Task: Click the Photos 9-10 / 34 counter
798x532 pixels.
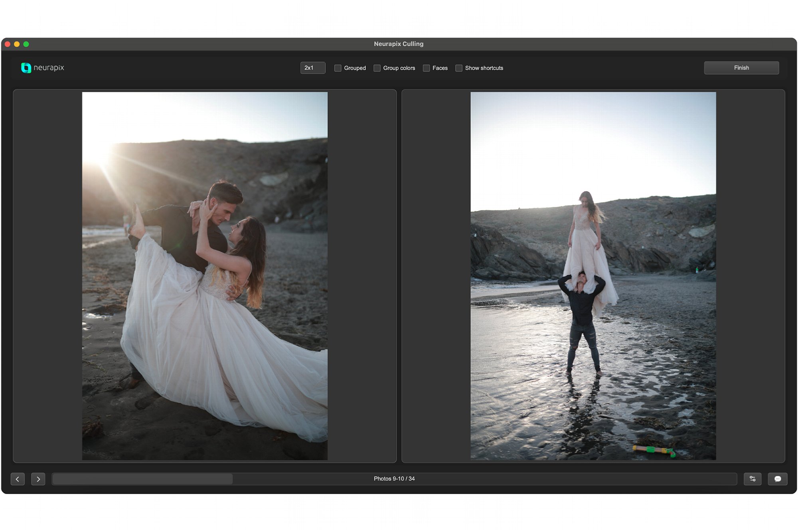Action: (x=394, y=479)
